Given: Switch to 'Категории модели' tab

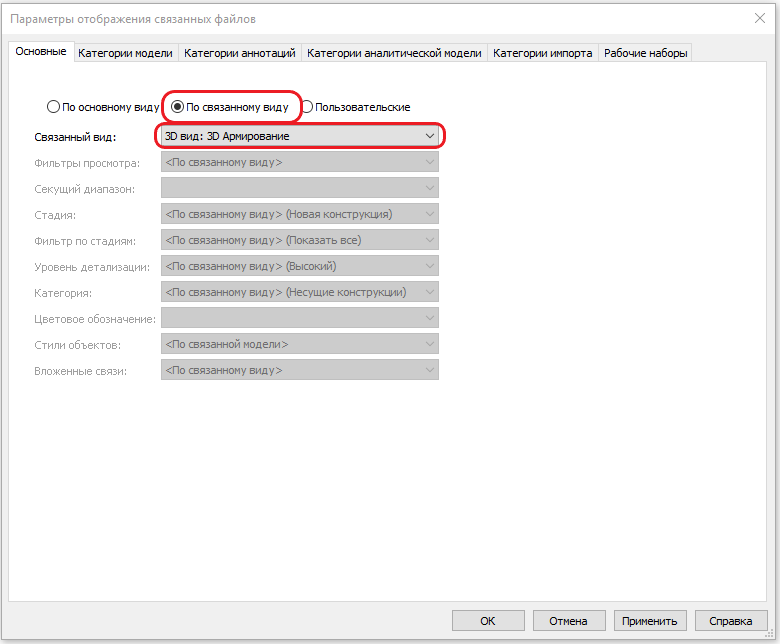Looking at the screenshot, I should coord(125,53).
